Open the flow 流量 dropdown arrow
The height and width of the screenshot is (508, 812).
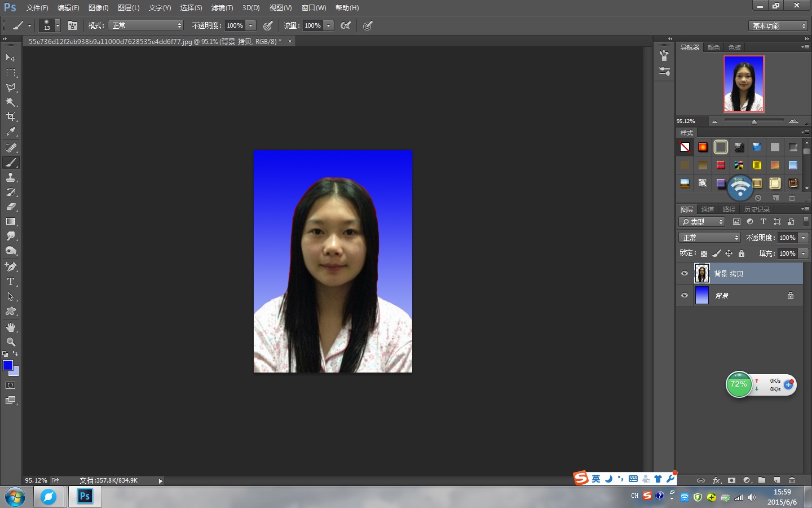click(x=329, y=25)
